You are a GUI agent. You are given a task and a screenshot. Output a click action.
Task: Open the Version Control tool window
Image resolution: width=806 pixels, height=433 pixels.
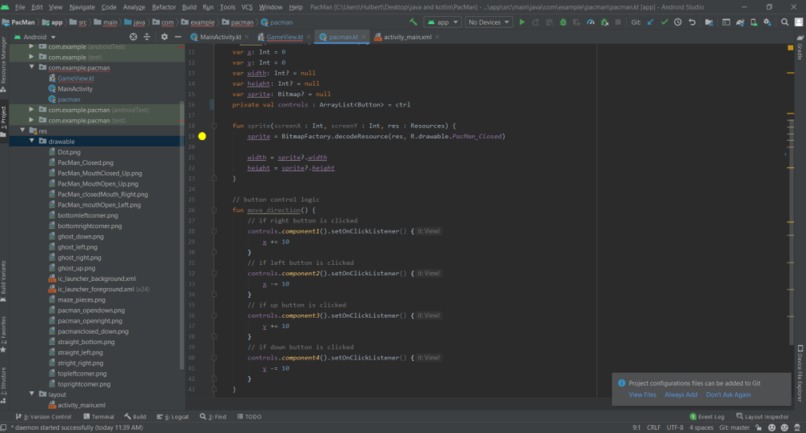(43, 417)
